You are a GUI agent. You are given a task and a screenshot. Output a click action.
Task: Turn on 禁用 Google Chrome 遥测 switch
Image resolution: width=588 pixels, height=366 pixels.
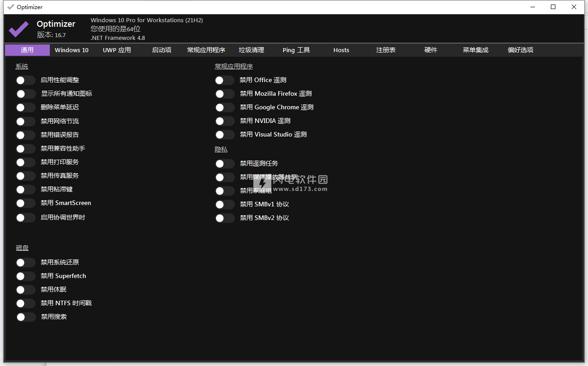pyautogui.click(x=225, y=107)
